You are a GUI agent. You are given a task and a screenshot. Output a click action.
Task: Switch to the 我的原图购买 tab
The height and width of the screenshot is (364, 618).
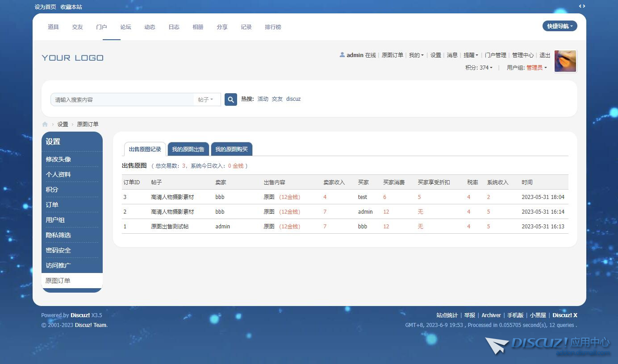[231, 149]
